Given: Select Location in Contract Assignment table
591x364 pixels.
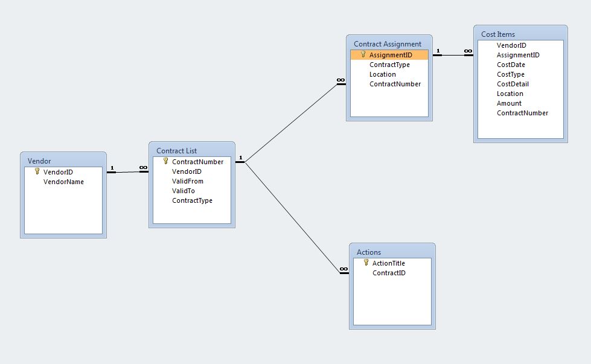Looking at the screenshot, I should 382,74.
